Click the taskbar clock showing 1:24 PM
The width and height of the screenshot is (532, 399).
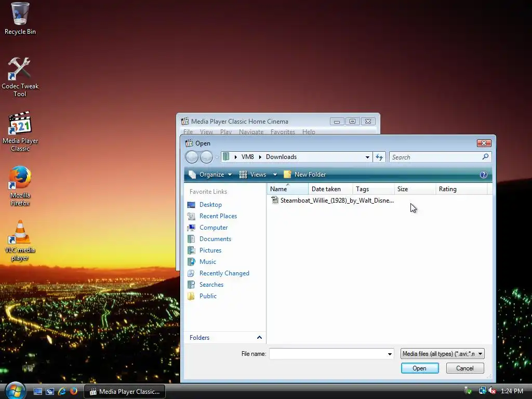click(x=512, y=391)
